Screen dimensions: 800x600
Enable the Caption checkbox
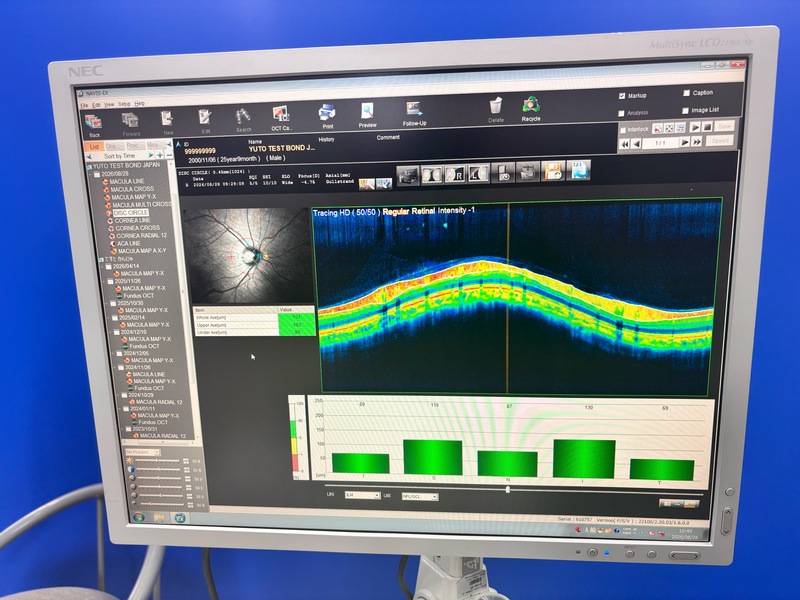(686, 93)
